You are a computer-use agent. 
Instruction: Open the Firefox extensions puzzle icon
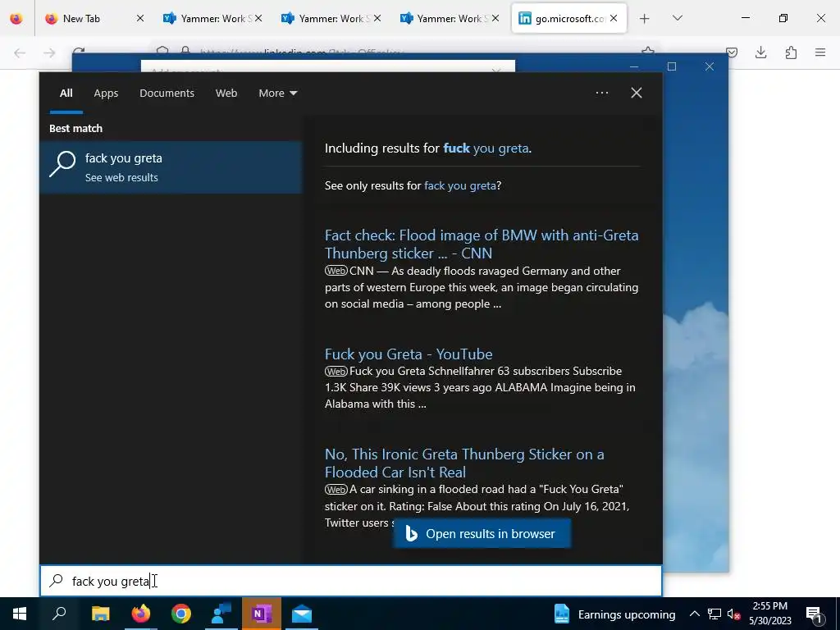point(791,52)
